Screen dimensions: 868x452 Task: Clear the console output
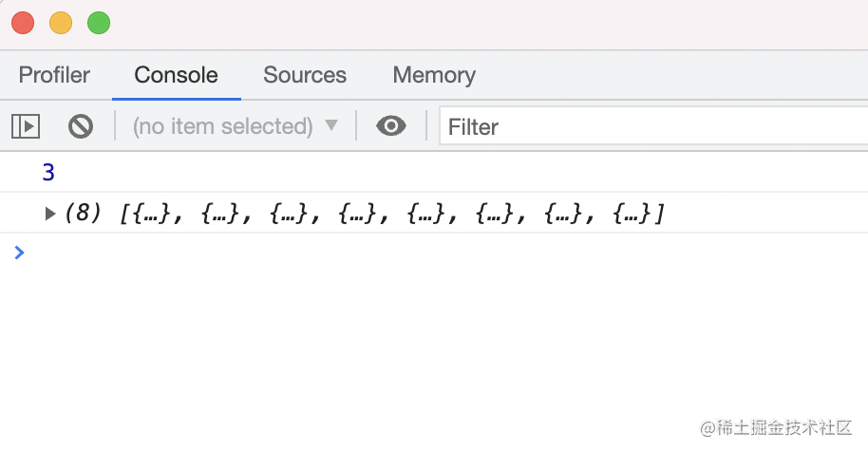tap(81, 126)
